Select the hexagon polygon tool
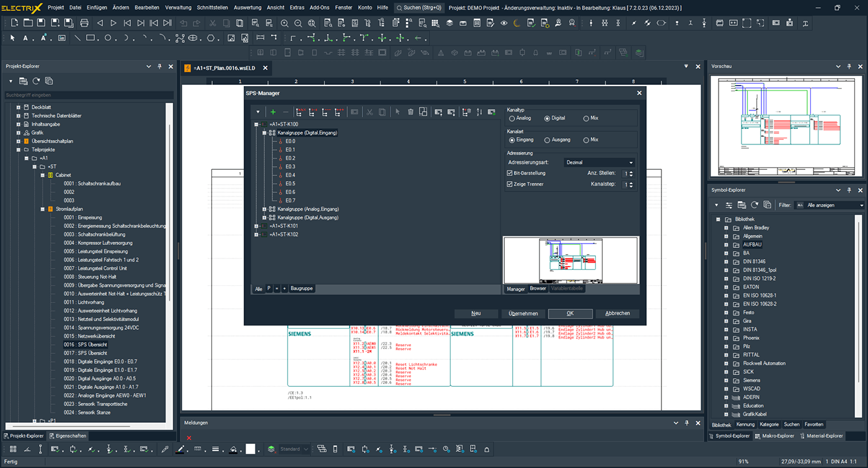 click(x=210, y=38)
